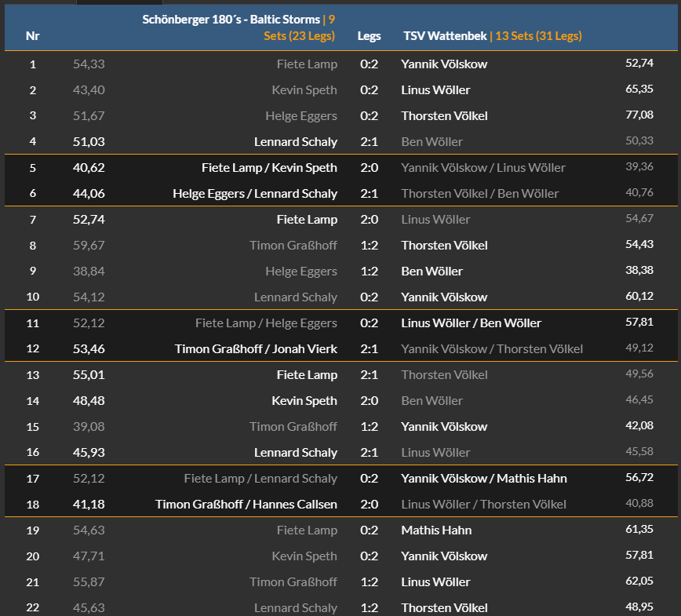Select pair Yannik Völskow / Linus Wöller

[483, 168]
